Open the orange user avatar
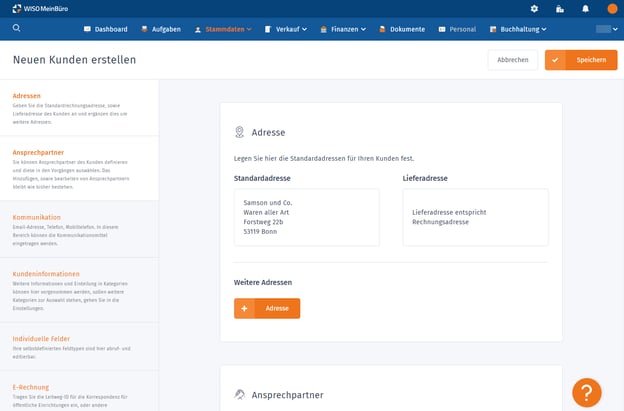 pos(612,9)
